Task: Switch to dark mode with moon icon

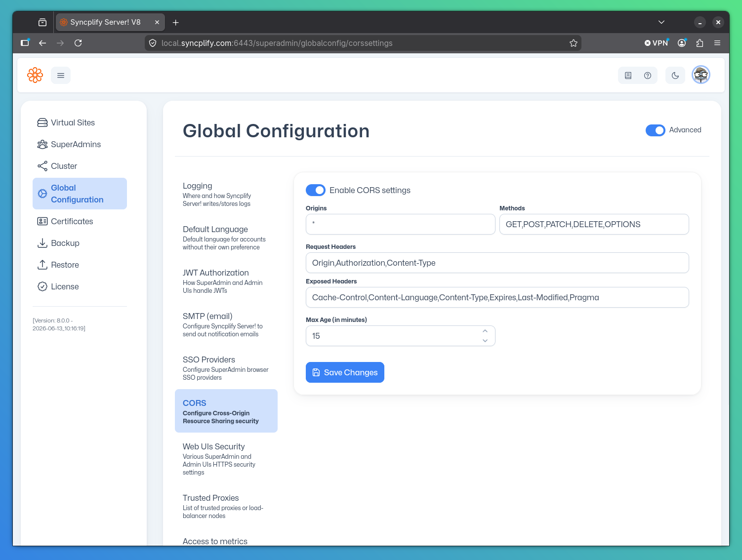Action: pyautogui.click(x=675, y=76)
